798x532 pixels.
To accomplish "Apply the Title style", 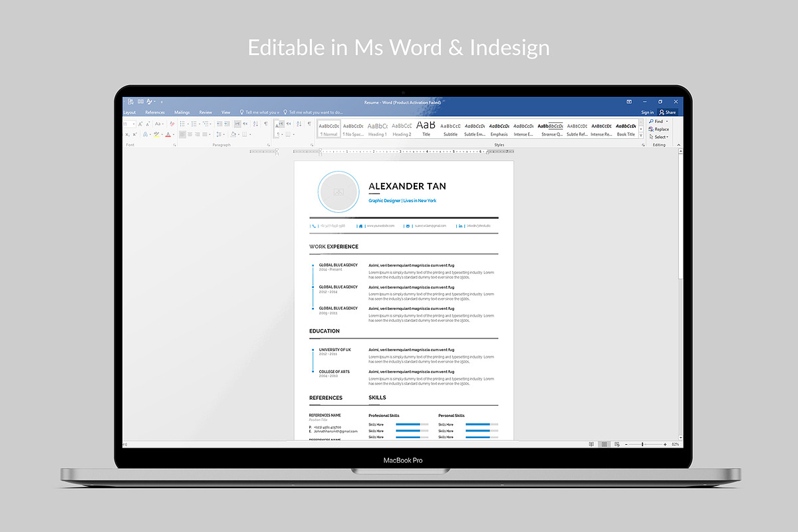I will tap(426, 129).
